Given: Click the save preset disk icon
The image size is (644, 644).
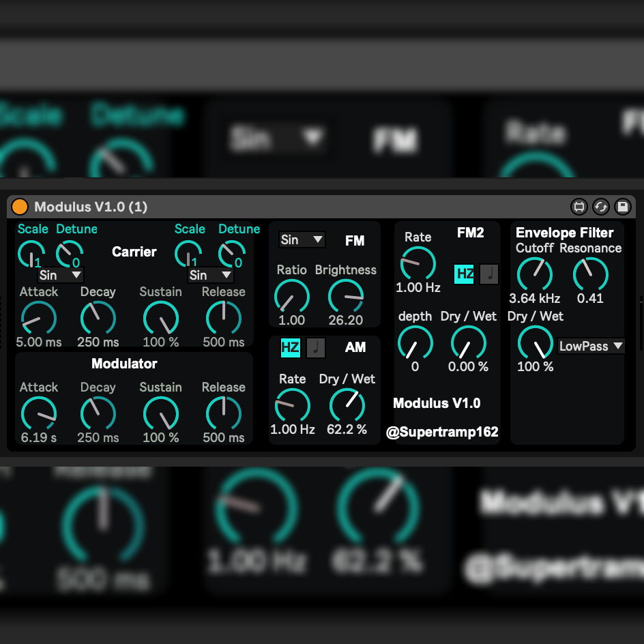Looking at the screenshot, I should click(622, 207).
